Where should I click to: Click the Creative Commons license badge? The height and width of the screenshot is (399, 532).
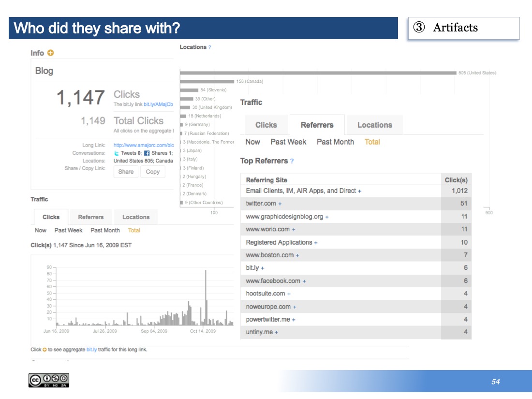coord(49,380)
